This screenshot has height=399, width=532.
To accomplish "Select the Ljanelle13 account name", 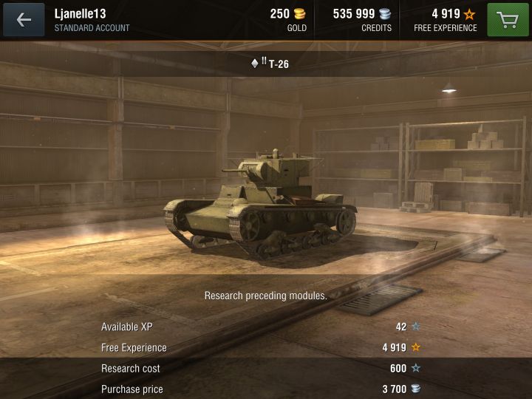I will point(81,14).
